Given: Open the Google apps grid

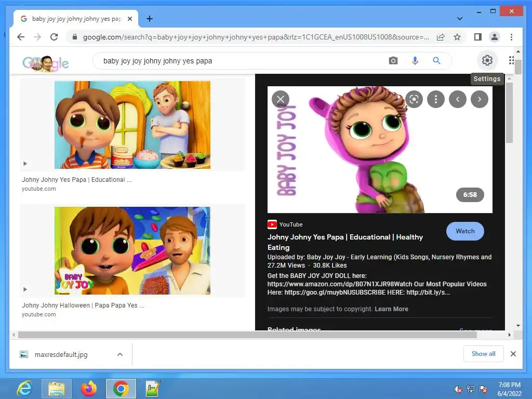Looking at the screenshot, I should click(512, 60).
